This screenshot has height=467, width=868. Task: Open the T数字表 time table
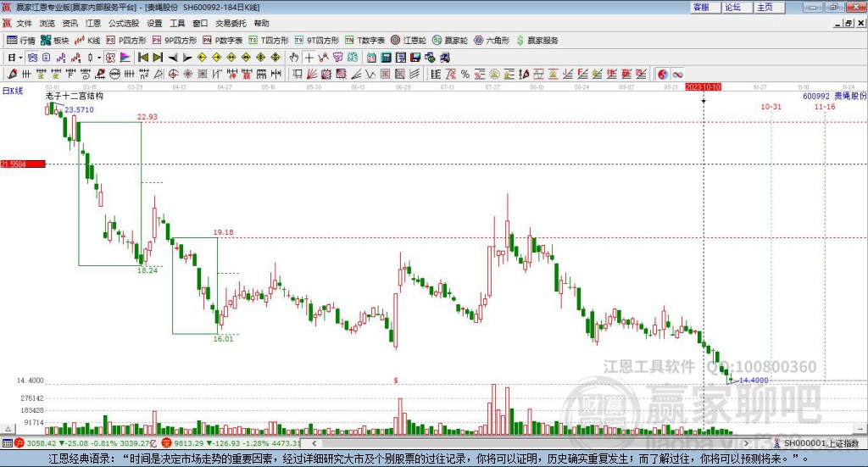click(x=364, y=41)
